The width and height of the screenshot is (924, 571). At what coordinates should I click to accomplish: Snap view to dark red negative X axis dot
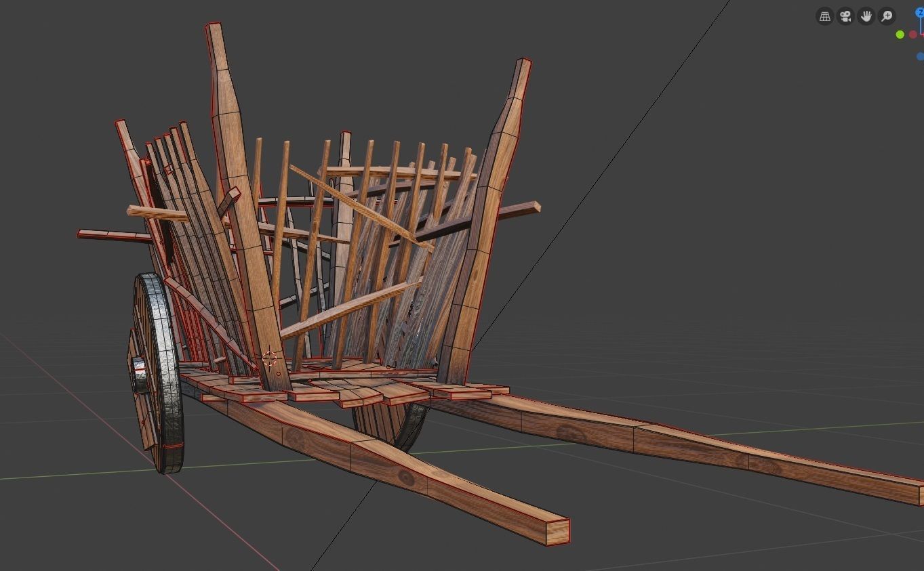pyautogui.click(x=913, y=35)
